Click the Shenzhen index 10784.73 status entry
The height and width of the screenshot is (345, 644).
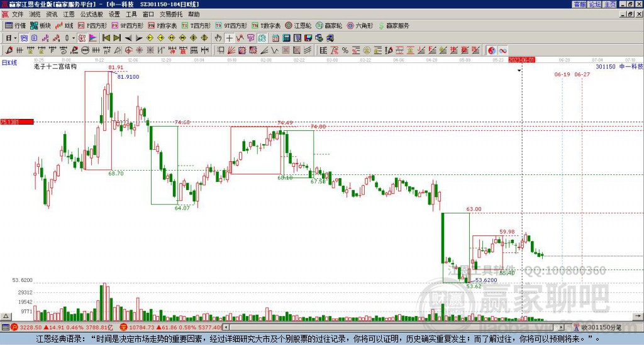(170, 327)
